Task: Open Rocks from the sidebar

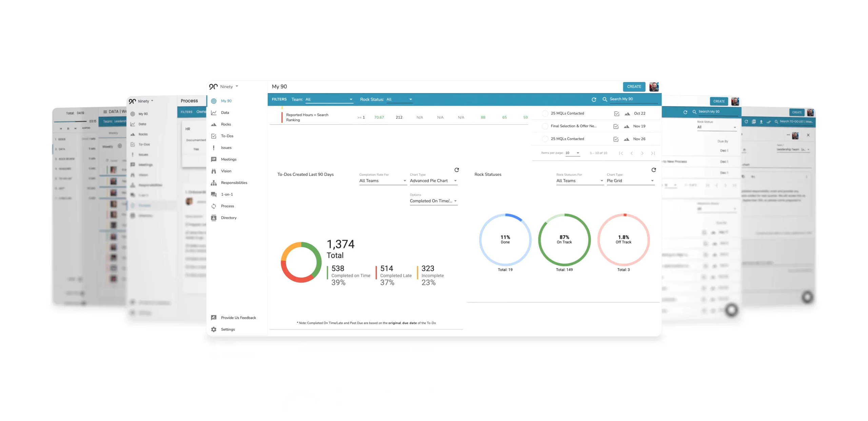Action: coord(226,124)
